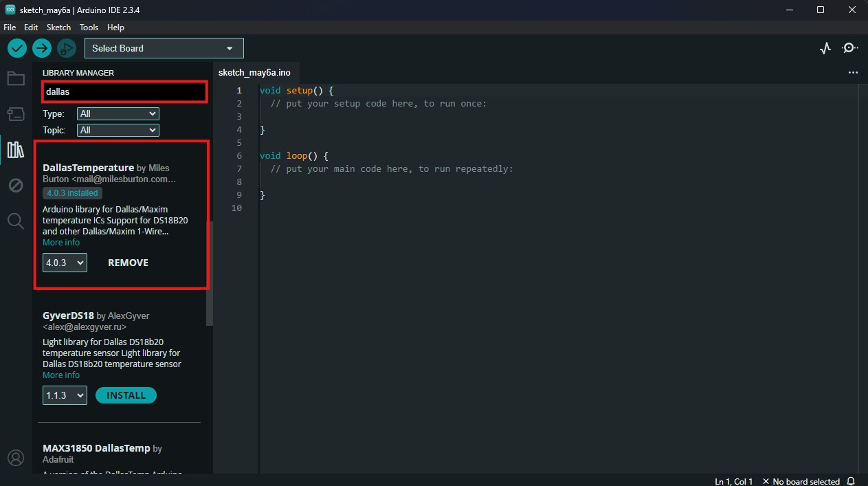
Task: Click the void loop() code line
Action: click(x=294, y=156)
